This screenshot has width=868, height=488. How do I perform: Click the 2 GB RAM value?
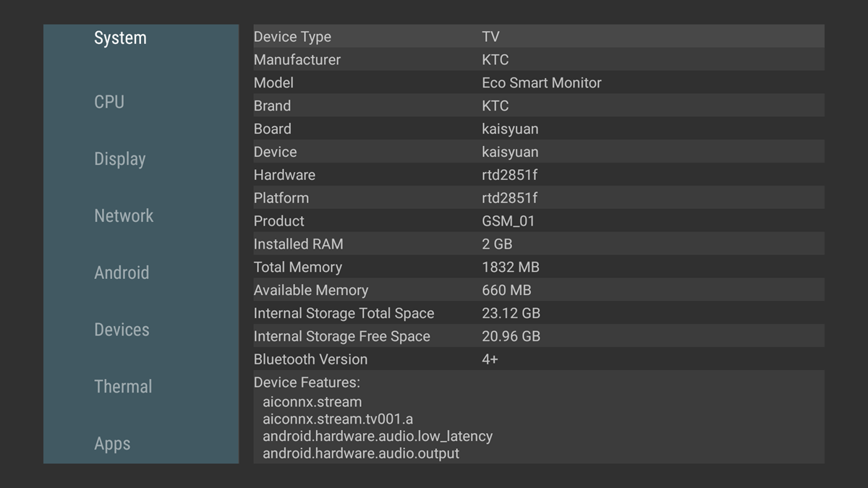click(x=497, y=245)
